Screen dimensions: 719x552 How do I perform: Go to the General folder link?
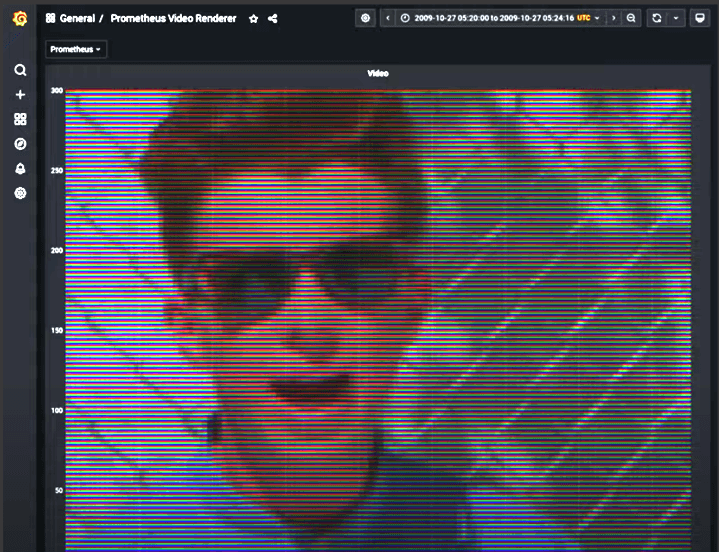tap(77, 19)
